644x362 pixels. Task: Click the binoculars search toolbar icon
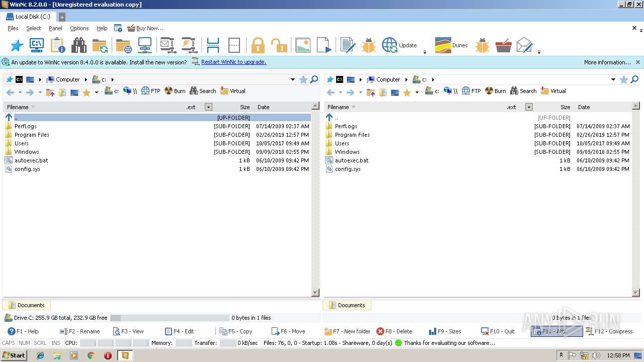coord(78,45)
